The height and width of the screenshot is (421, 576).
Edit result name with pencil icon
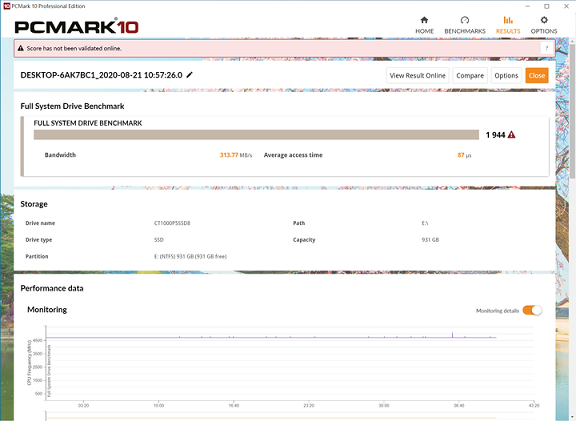click(190, 75)
